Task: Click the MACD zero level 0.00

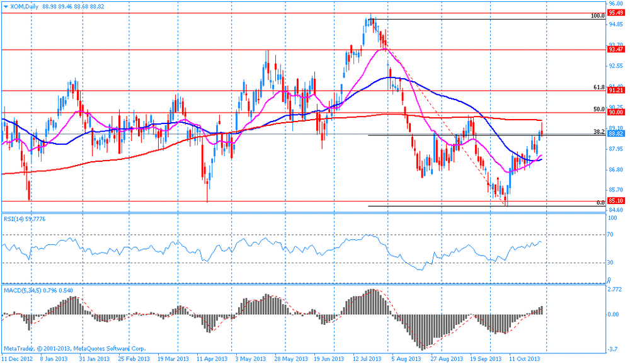Action: point(613,314)
